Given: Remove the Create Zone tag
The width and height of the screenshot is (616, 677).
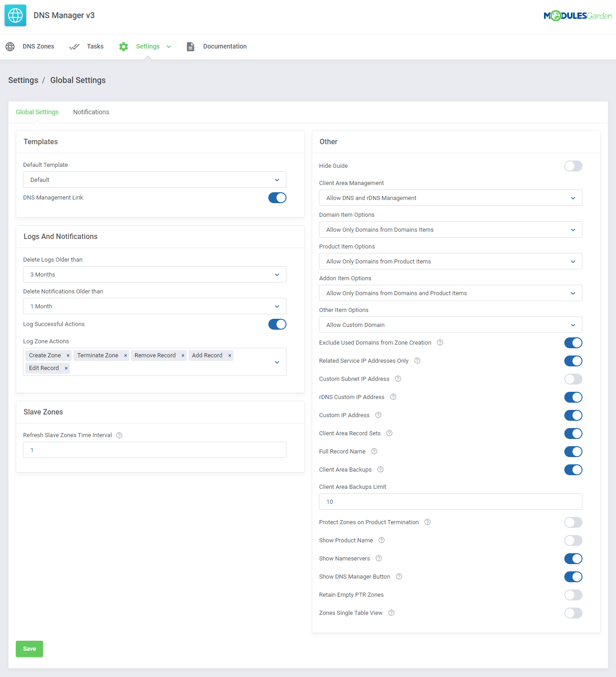Looking at the screenshot, I should point(68,356).
